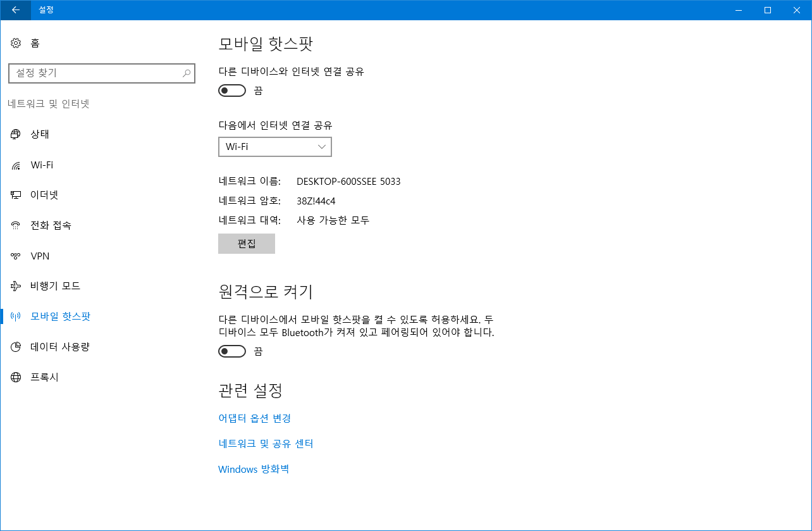Image resolution: width=812 pixels, height=531 pixels.
Task: Click the 전화 접속 dial-up icon
Action: [x=16, y=226]
